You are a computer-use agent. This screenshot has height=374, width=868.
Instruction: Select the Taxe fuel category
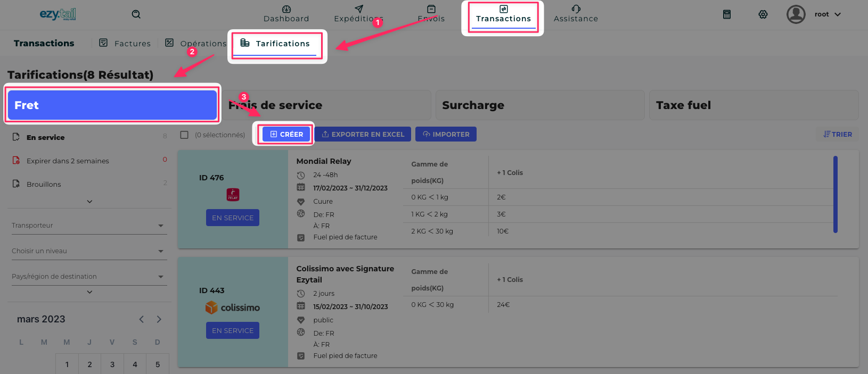(754, 105)
